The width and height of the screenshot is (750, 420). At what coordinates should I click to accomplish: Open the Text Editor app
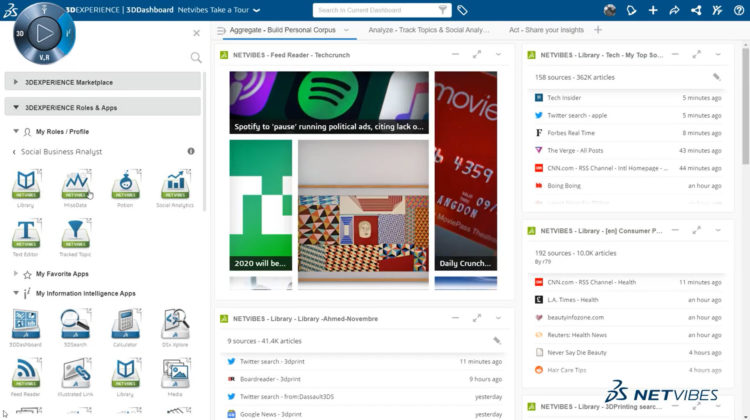25,237
